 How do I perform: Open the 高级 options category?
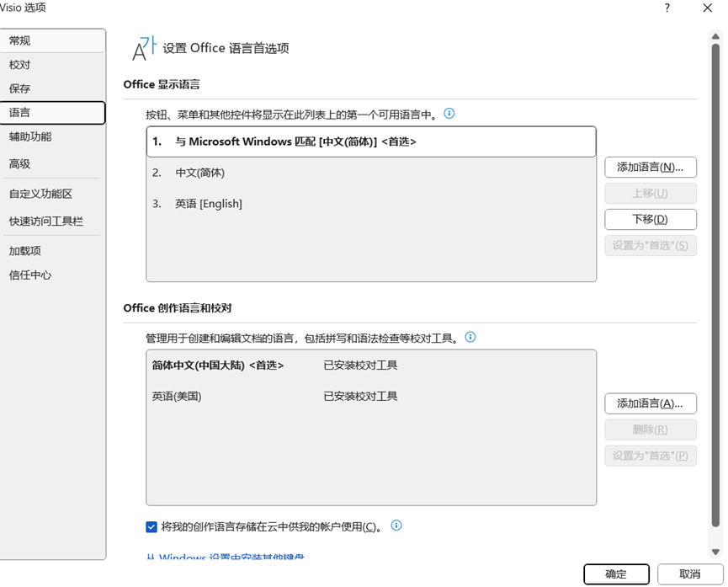tap(52, 163)
